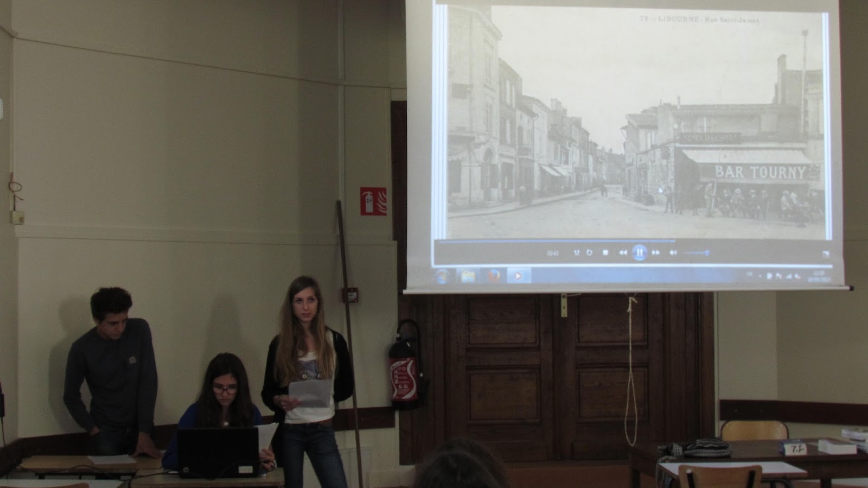The width and height of the screenshot is (868, 488).
Task: Show hidden system tray icons
Action: (x=761, y=276)
